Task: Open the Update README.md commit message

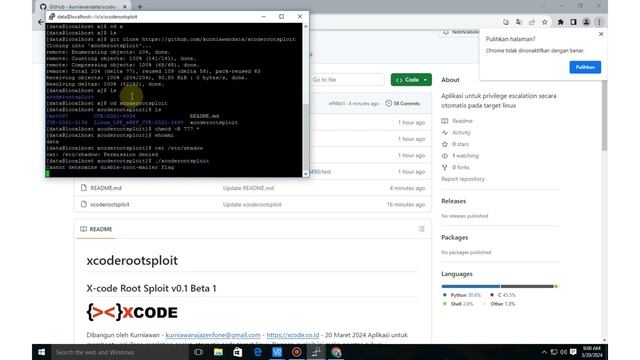Action: pyautogui.click(x=248, y=188)
